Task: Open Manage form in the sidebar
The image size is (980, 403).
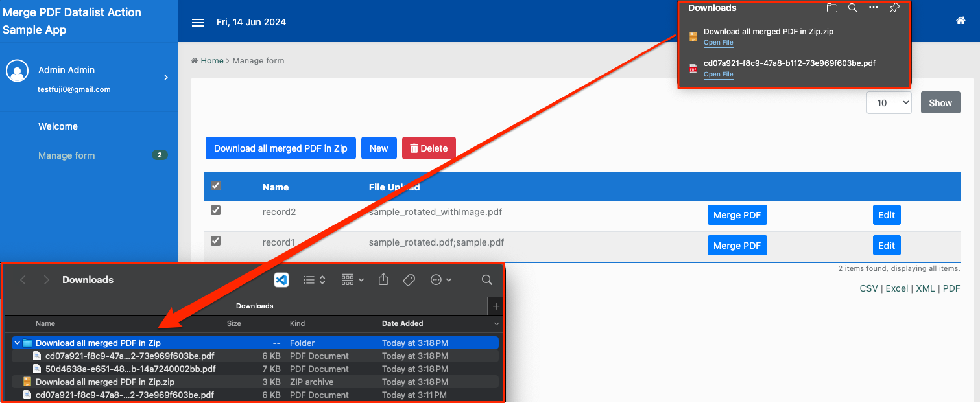Action: tap(67, 155)
